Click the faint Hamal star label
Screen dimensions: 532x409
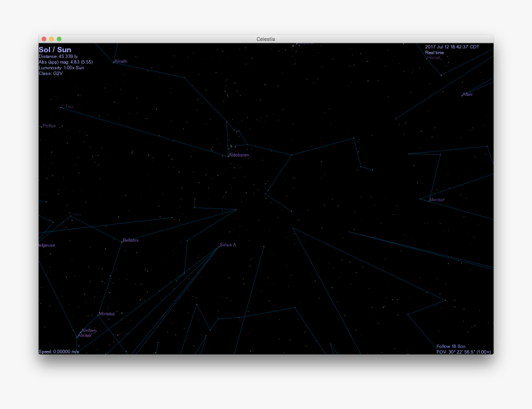(x=433, y=58)
